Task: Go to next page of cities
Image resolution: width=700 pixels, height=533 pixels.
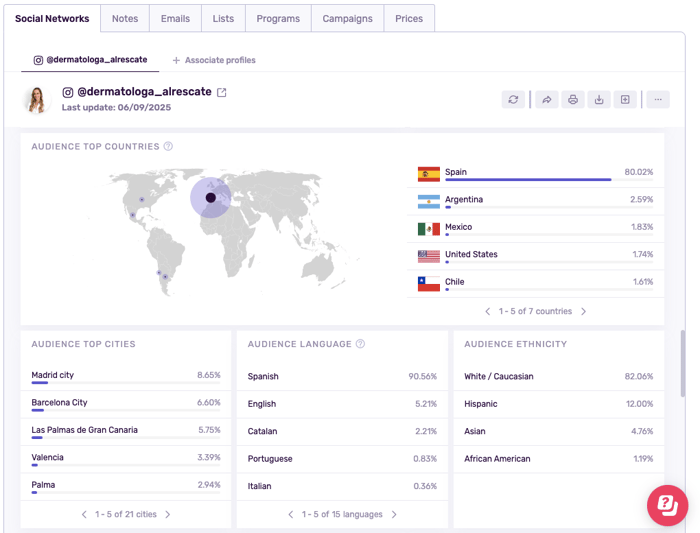Action: pyautogui.click(x=168, y=515)
